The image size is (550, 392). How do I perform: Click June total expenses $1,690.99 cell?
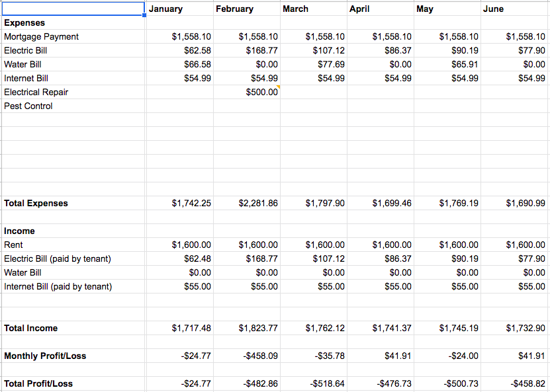(514, 203)
